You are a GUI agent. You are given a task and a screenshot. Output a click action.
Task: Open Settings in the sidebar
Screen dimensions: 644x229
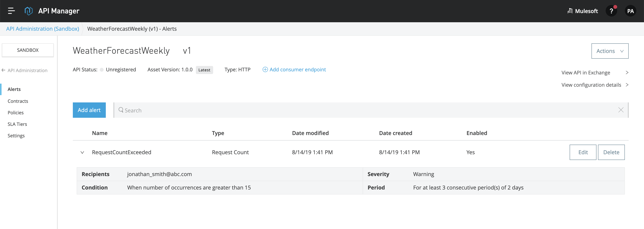tap(16, 136)
